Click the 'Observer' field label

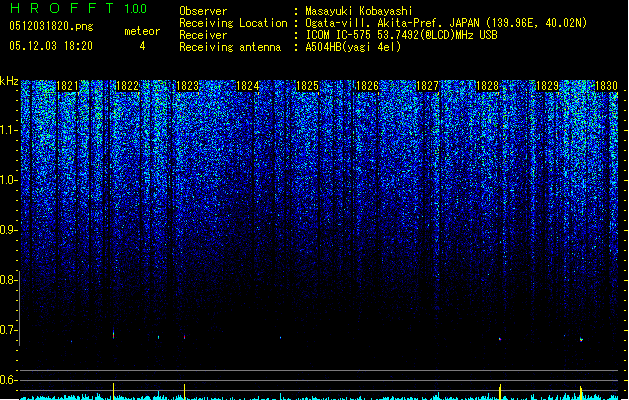(x=203, y=11)
